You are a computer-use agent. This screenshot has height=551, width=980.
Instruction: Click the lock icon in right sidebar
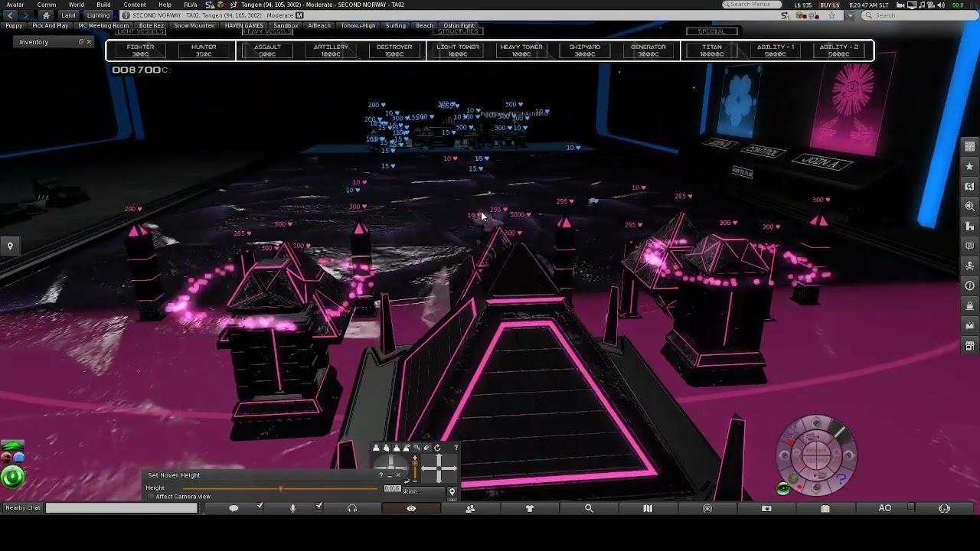coord(970,305)
